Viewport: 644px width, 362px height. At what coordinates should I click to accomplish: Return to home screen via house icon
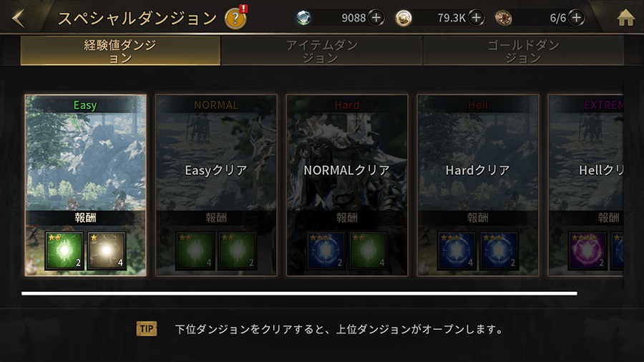tap(625, 18)
